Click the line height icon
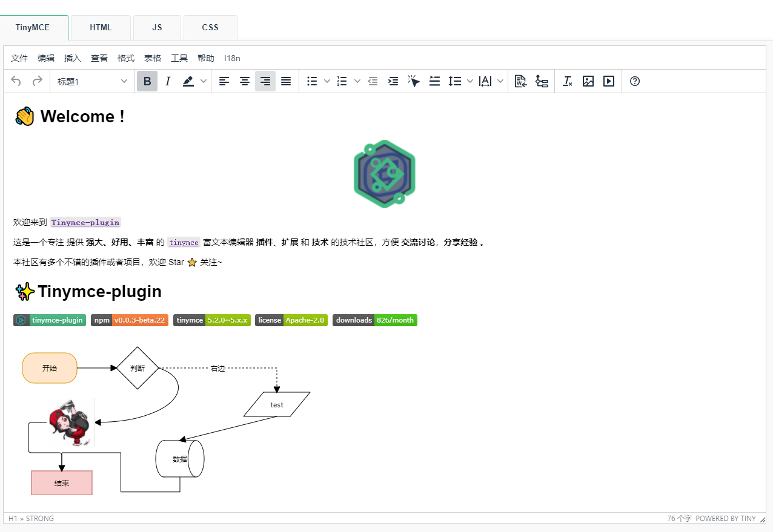 455,81
